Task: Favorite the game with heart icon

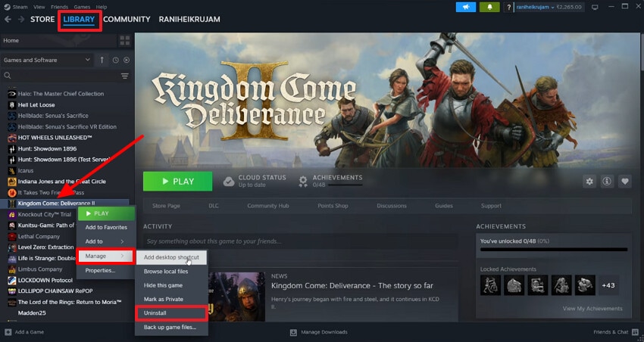Action: pyautogui.click(x=625, y=182)
